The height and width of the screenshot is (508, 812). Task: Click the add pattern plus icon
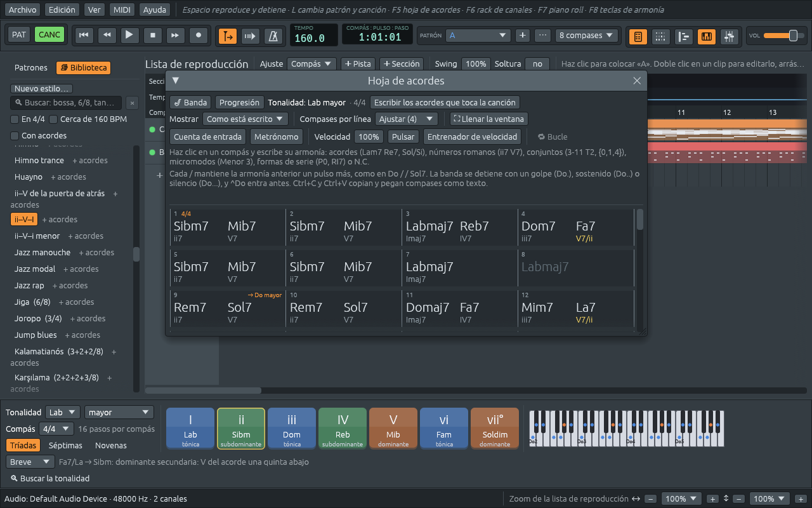tap(522, 36)
